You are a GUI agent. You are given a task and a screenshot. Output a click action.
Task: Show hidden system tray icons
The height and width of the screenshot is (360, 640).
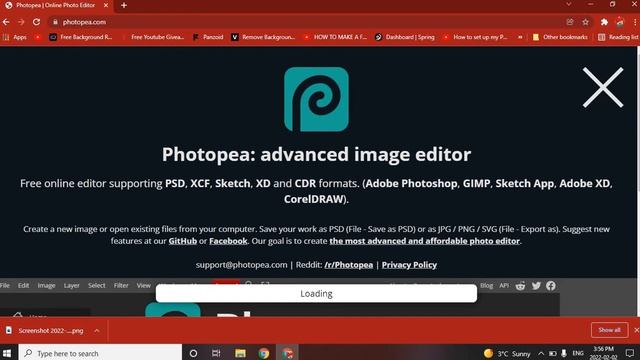pyautogui.click(x=541, y=353)
